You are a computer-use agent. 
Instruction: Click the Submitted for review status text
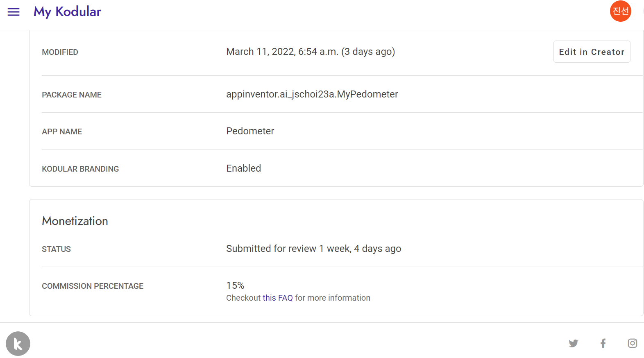(313, 249)
